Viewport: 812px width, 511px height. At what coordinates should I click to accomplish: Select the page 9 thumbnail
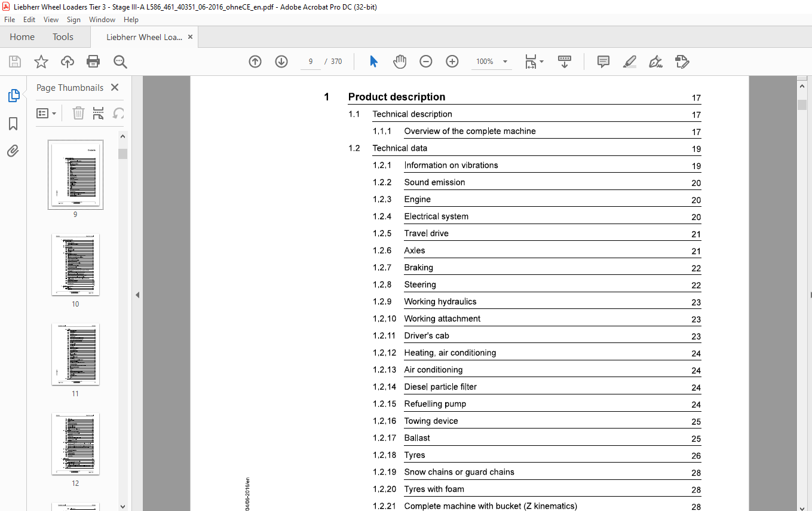click(x=75, y=175)
